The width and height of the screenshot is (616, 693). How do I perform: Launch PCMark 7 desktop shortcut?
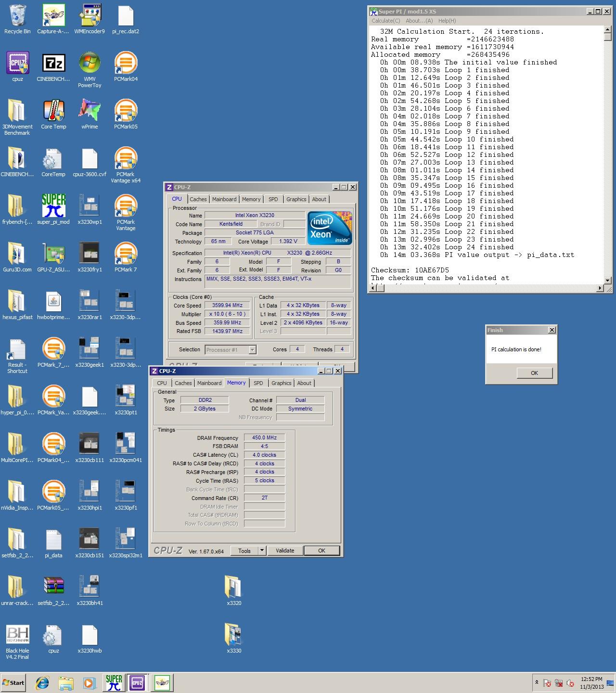(x=126, y=254)
